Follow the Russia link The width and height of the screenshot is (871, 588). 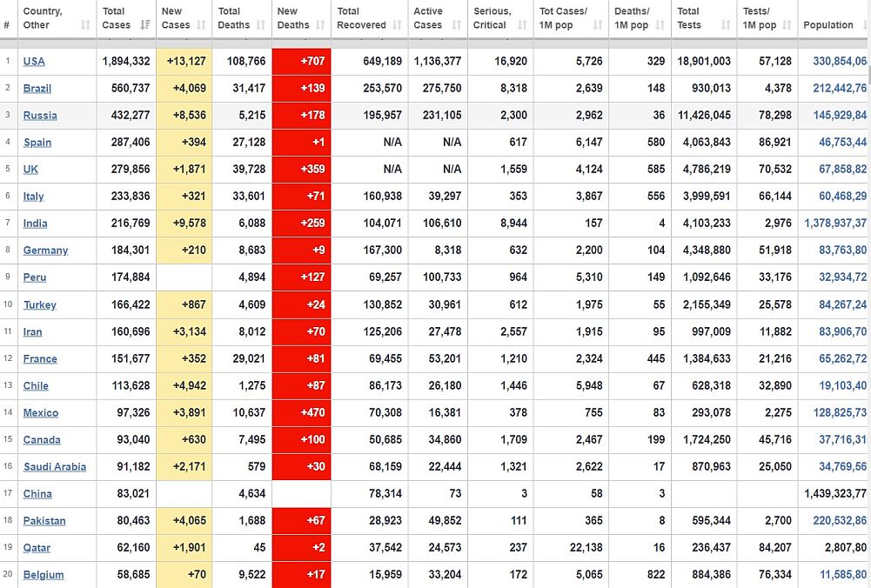(40, 116)
